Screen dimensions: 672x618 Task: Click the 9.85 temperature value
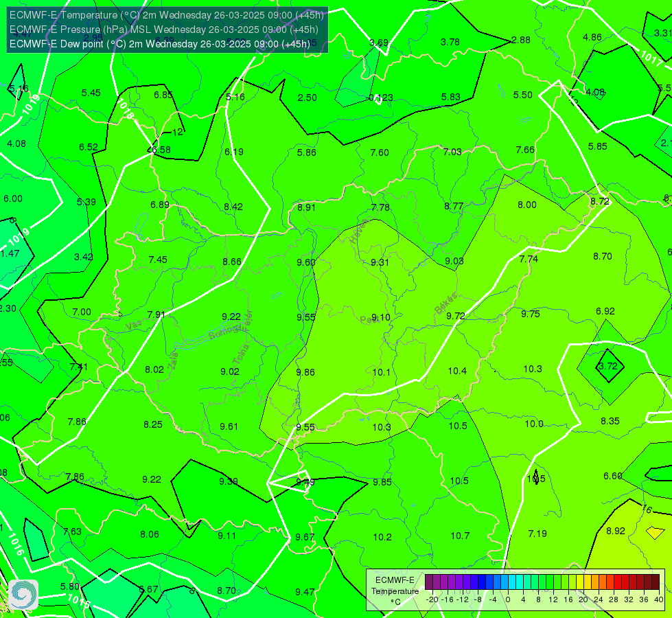coord(382,483)
